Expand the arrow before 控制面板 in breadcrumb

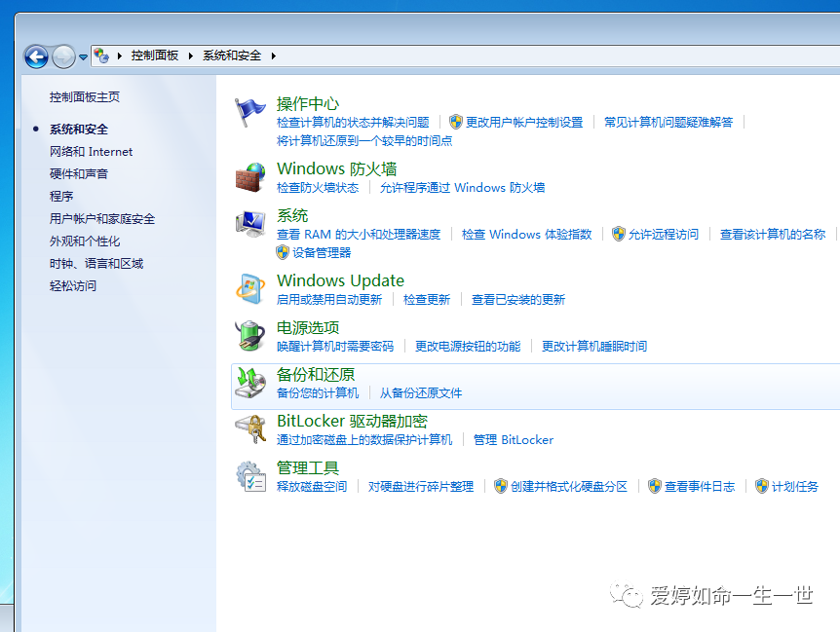click(120, 56)
